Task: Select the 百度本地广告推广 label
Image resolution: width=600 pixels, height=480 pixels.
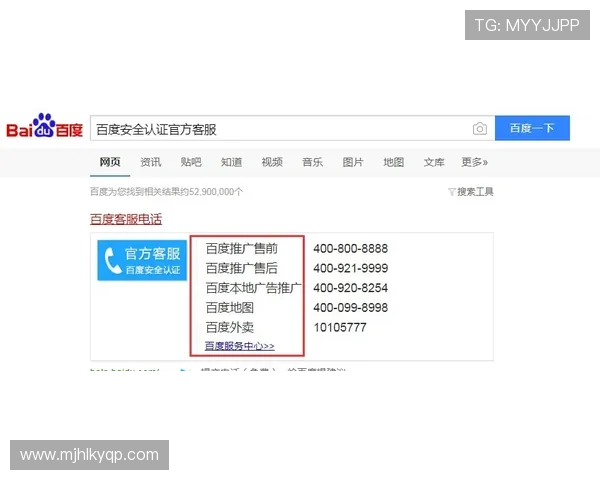Action: [x=253, y=288]
